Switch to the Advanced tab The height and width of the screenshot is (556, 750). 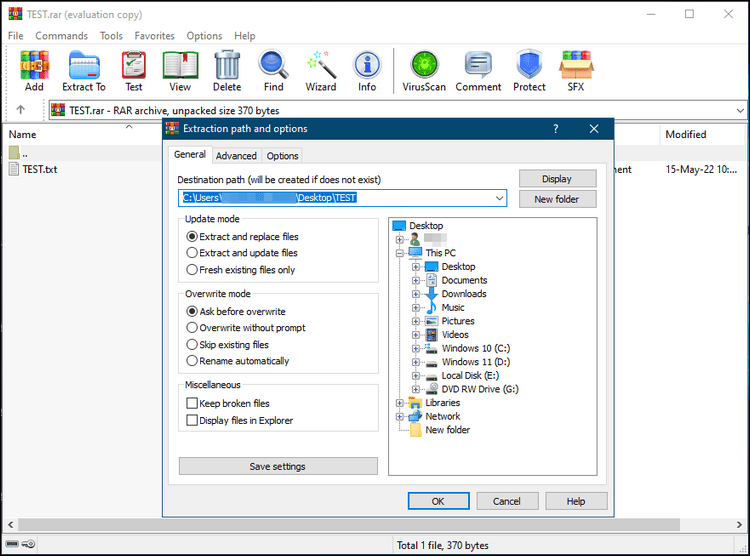[236, 156]
